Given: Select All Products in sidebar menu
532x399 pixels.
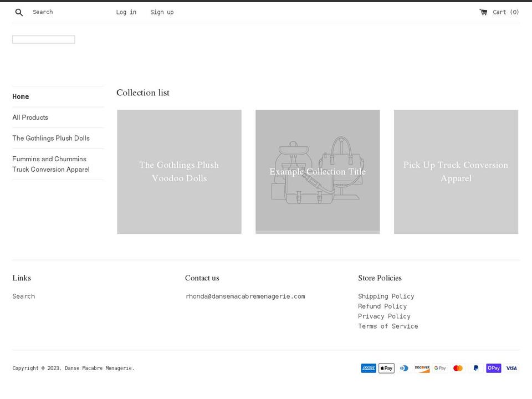Looking at the screenshot, I should (30, 117).
